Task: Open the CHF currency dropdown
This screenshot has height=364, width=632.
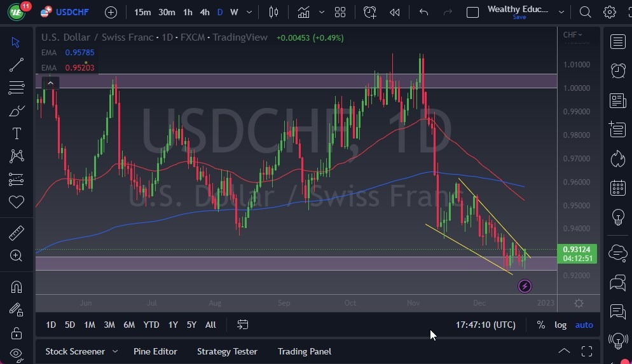Action: [573, 35]
